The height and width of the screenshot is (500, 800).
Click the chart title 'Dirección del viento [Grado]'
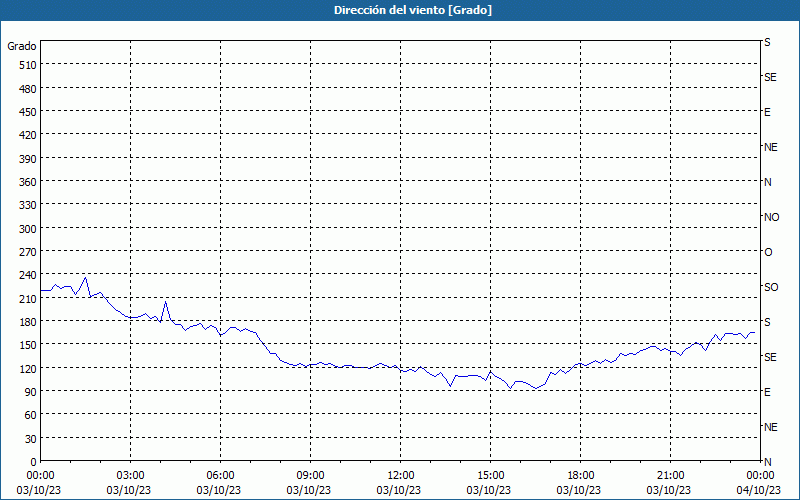point(413,10)
